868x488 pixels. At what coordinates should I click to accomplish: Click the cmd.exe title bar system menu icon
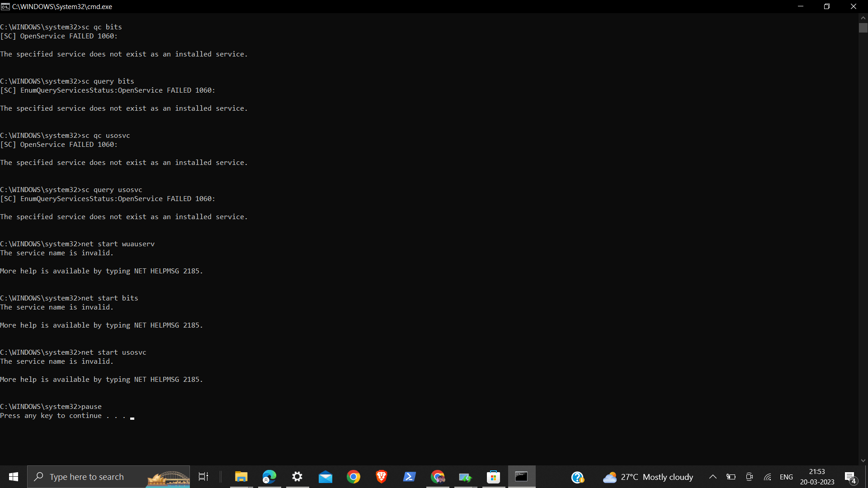(x=5, y=6)
